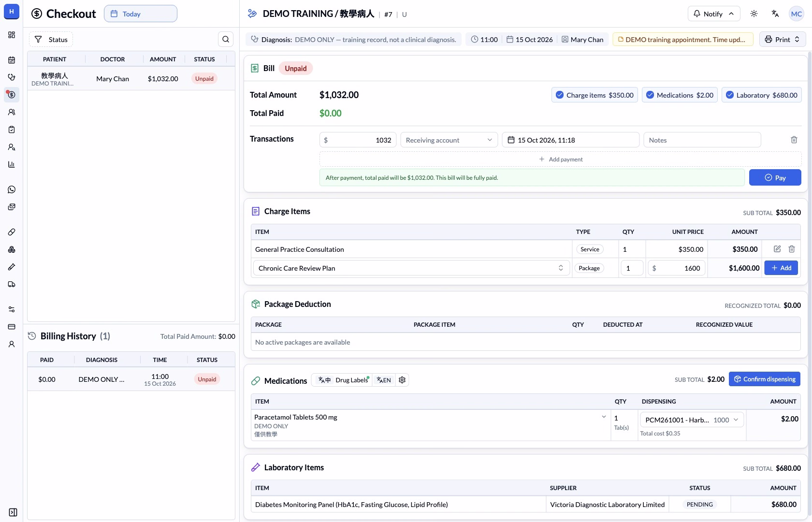Delete the transaction row trash icon

point(794,140)
